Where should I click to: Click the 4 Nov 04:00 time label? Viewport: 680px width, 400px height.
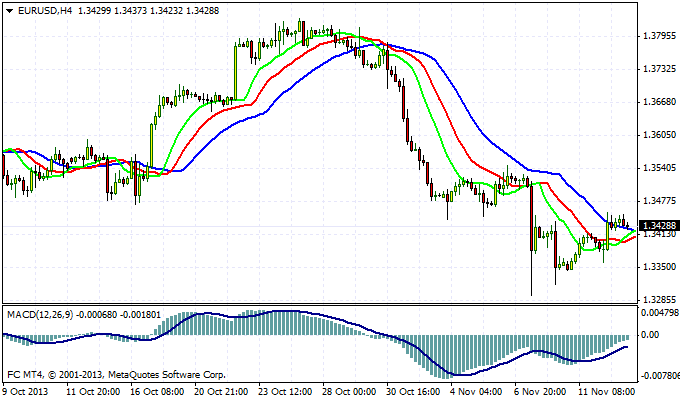tap(476, 392)
